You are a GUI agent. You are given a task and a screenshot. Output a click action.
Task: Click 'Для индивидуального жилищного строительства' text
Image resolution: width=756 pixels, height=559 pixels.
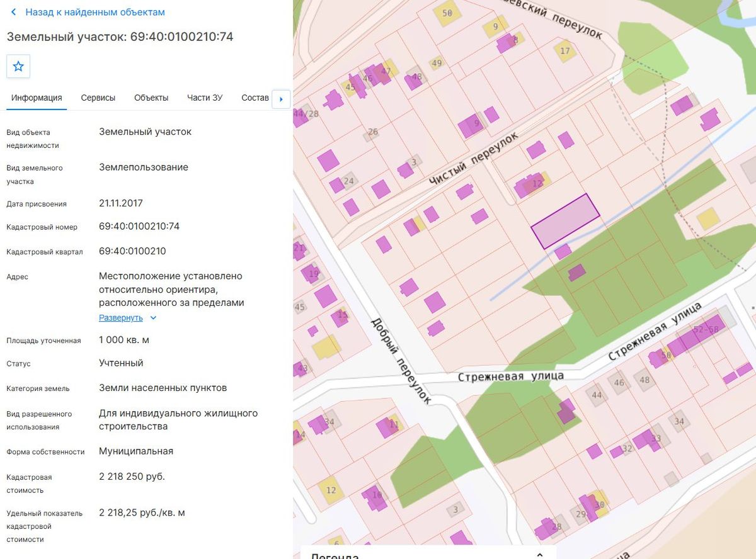(x=178, y=420)
